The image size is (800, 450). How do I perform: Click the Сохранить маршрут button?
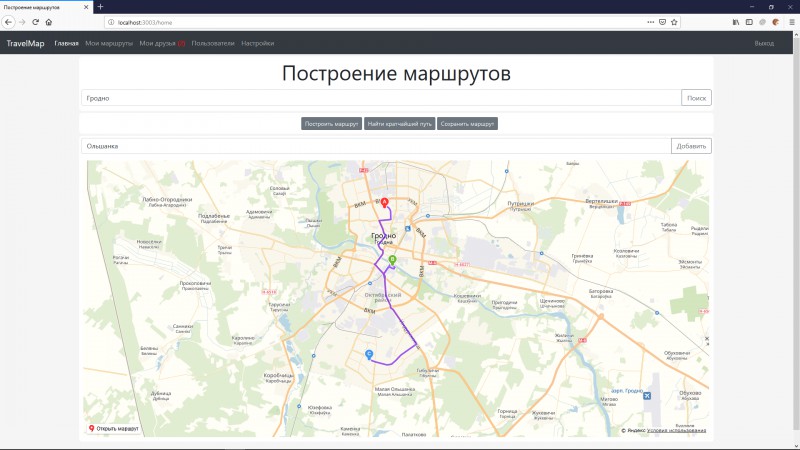[467, 123]
